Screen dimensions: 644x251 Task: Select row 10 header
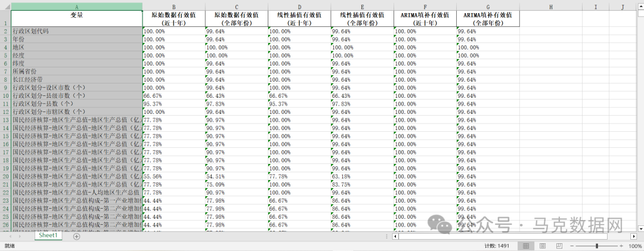[x=5, y=95]
